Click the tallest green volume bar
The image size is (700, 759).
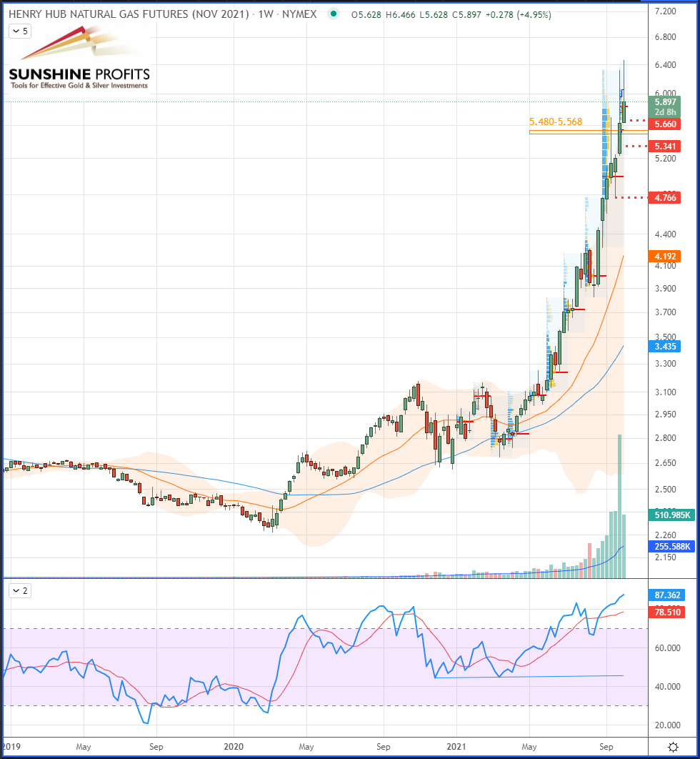click(x=620, y=506)
